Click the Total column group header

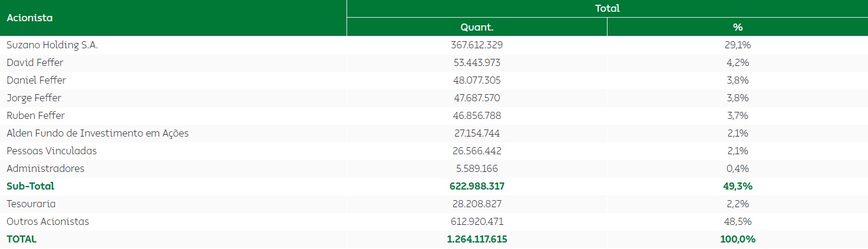607,9
